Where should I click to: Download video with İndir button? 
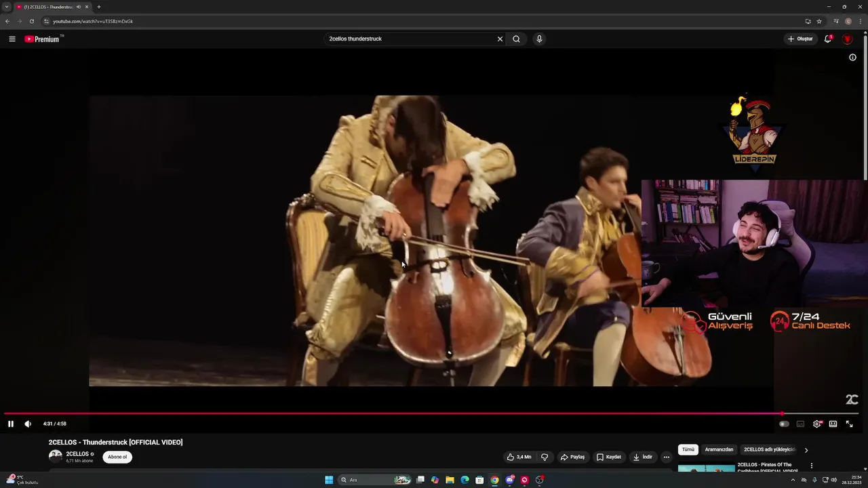pyautogui.click(x=643, y=457)
